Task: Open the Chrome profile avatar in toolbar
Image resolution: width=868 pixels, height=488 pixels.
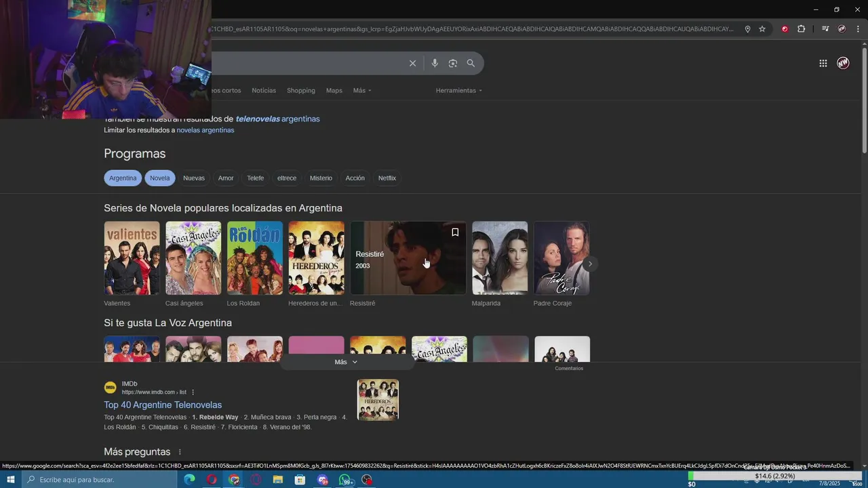Action: (842, 29)
